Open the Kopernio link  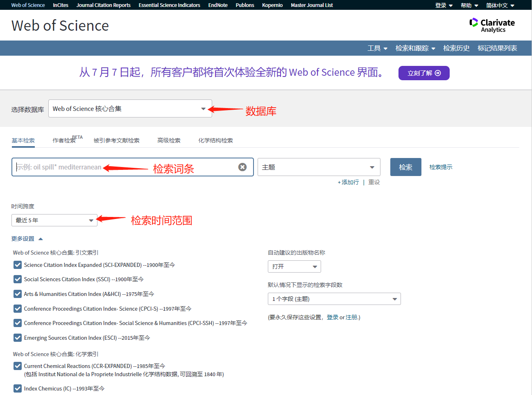tap(272, 5)
